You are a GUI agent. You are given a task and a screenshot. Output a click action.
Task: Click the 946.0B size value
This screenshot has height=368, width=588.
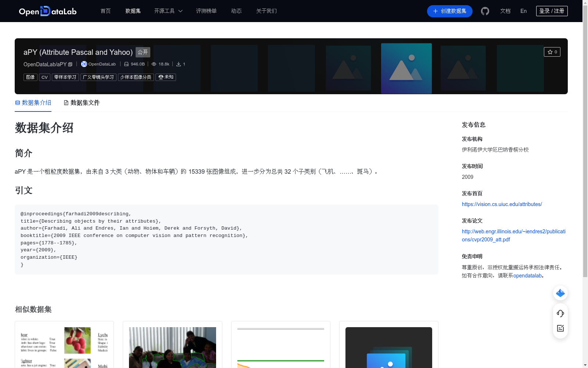point(138,64)
